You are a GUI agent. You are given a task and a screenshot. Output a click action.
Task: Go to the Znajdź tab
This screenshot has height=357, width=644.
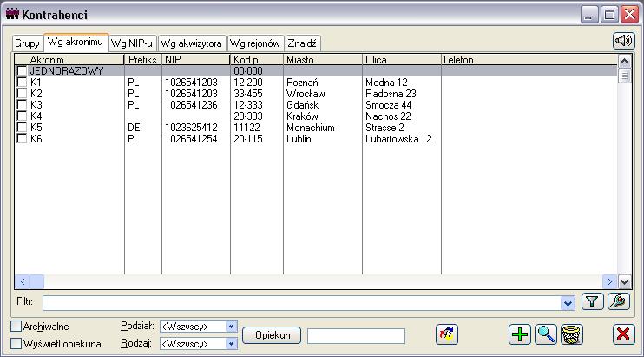(x=302, y=43)
